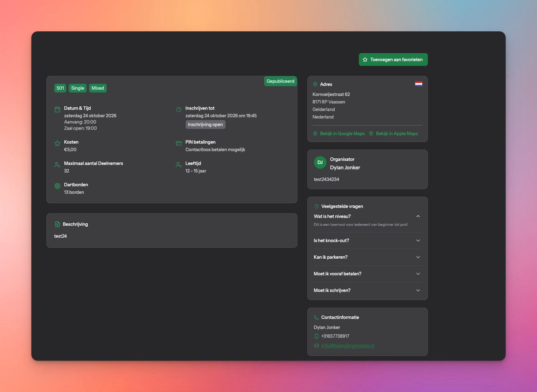This screenshot has width=537, height=392.
Task: Click the Mixed tag
Action: click(x=98, y=88)
